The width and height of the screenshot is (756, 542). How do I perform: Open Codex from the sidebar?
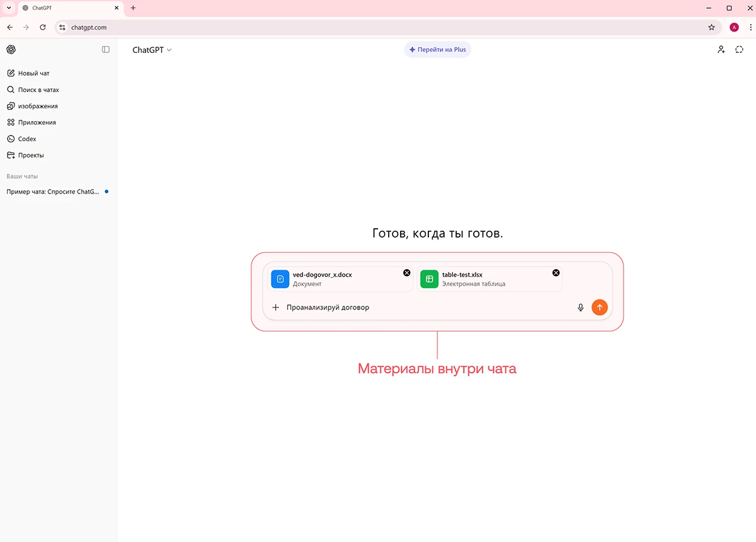(27, 139)
